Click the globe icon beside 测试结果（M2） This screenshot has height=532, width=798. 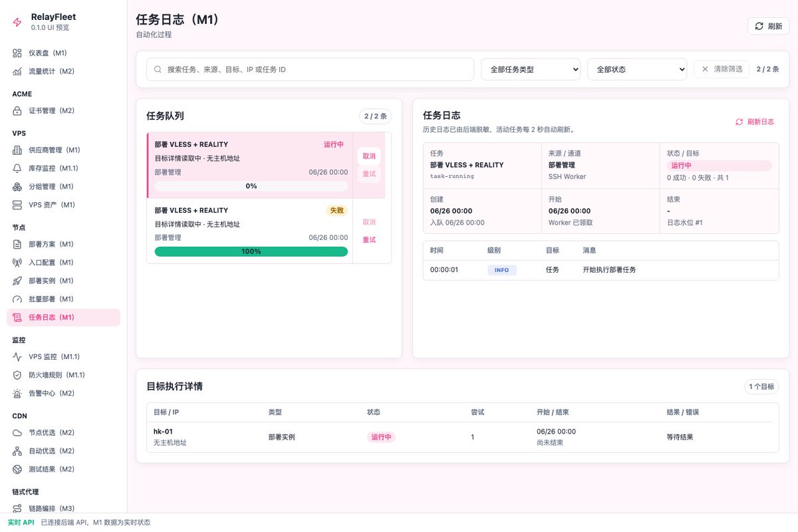click(x=17, y=469)
